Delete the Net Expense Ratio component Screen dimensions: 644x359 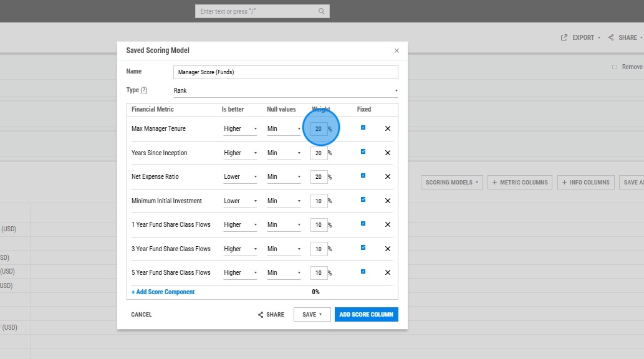coord(387,176)
